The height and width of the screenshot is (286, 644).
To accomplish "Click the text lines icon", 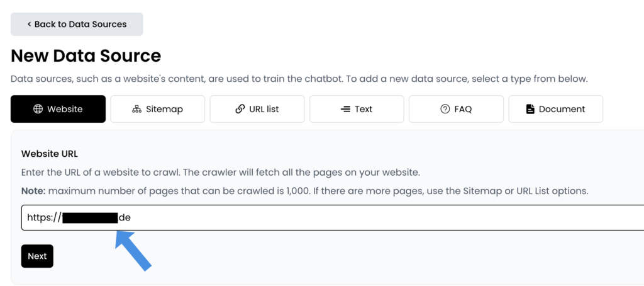I will coord(345,109).
